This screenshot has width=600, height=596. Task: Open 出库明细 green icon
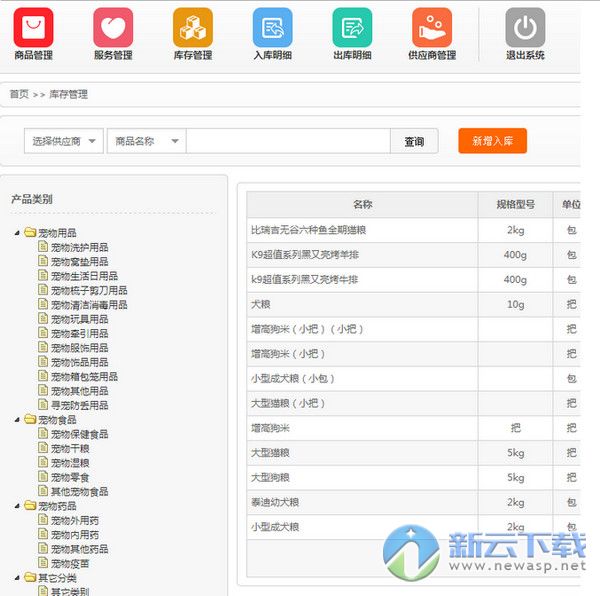coord(352,27)
